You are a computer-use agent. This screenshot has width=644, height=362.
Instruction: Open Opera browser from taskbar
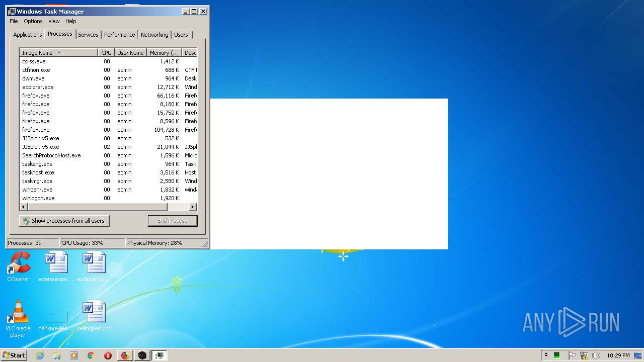click(x=108, y=355)
